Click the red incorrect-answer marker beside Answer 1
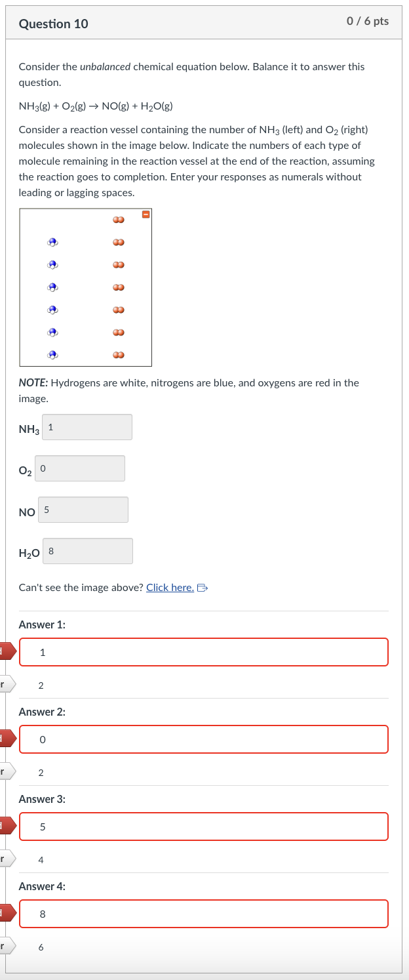Image resolution: width=409 pixels, height=980 pixels. coord(3,651)
